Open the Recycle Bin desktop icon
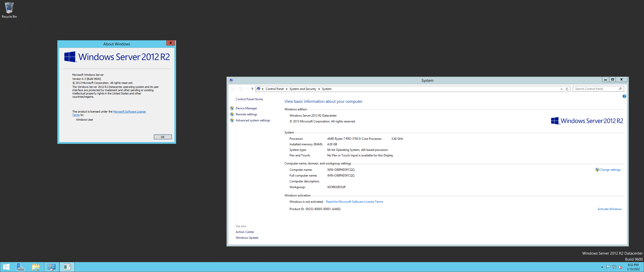 pyautogui.click(x=9, y=10)
